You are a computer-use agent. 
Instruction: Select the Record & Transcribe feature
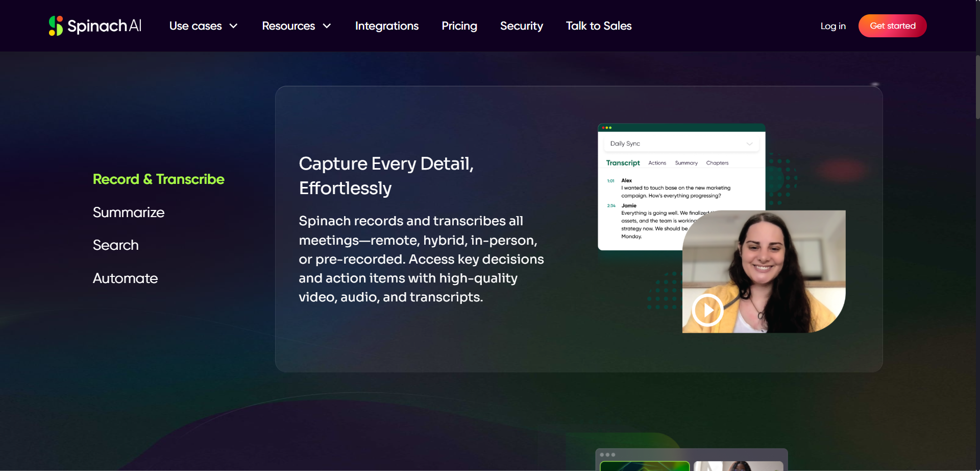click(158, 179)
